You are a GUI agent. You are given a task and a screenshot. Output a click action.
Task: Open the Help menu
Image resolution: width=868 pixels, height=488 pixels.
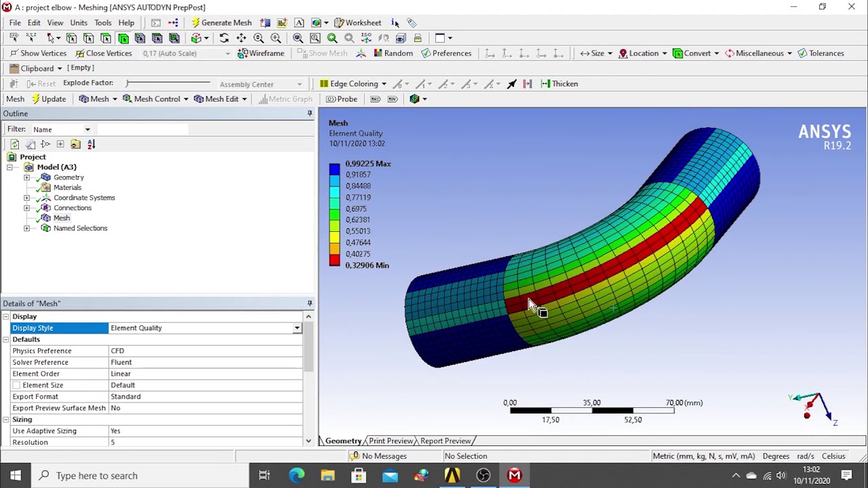[126, 22]
